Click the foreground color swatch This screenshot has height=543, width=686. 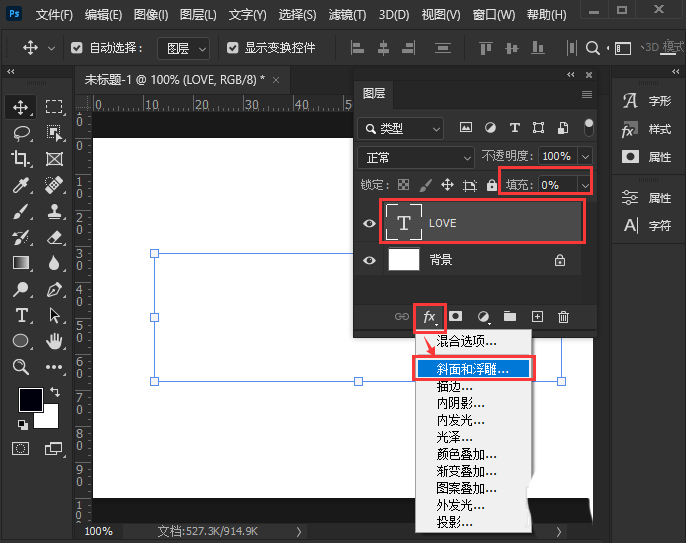(29, 398)
